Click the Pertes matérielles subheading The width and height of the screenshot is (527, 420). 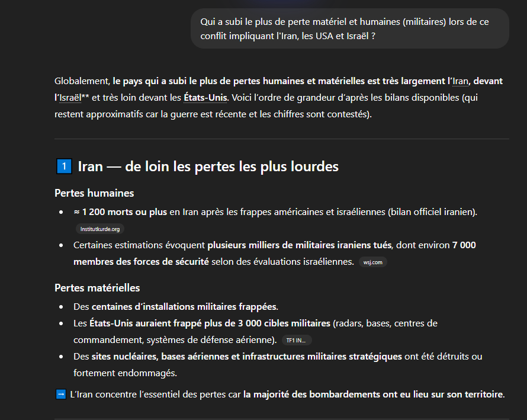[97, 288]
